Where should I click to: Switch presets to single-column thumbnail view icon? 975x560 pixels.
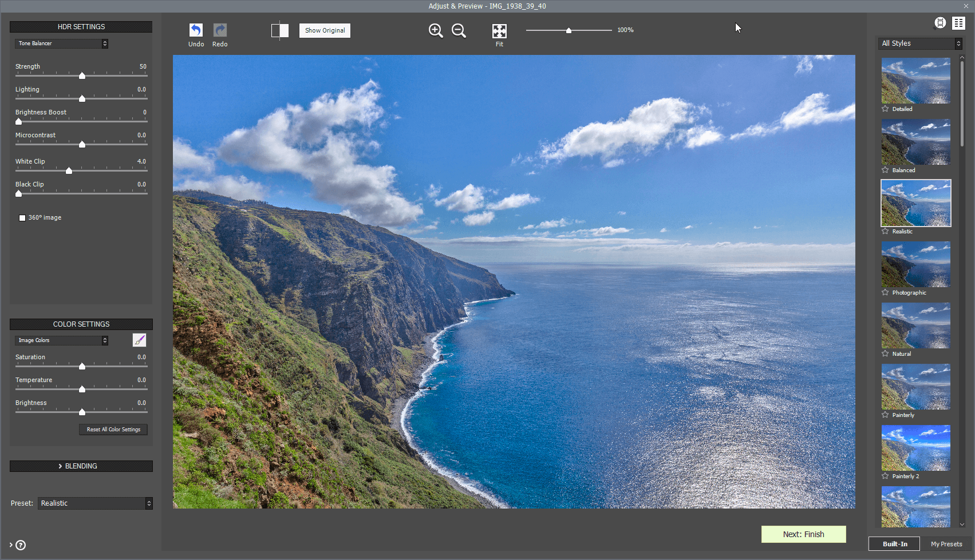point(940,23)
